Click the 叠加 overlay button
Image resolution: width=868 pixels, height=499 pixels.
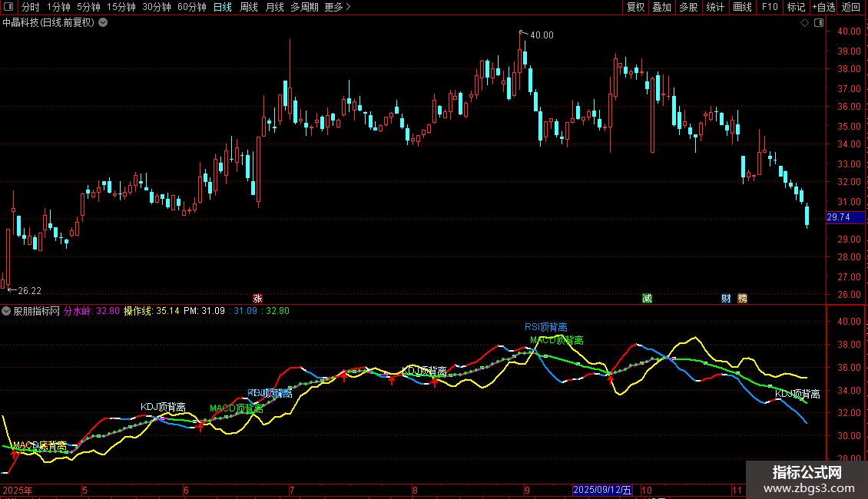[661, 7]
